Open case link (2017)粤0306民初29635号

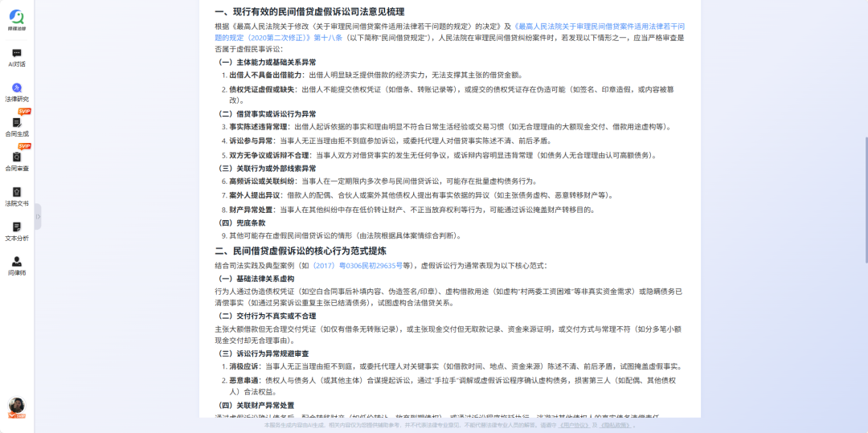357,265
